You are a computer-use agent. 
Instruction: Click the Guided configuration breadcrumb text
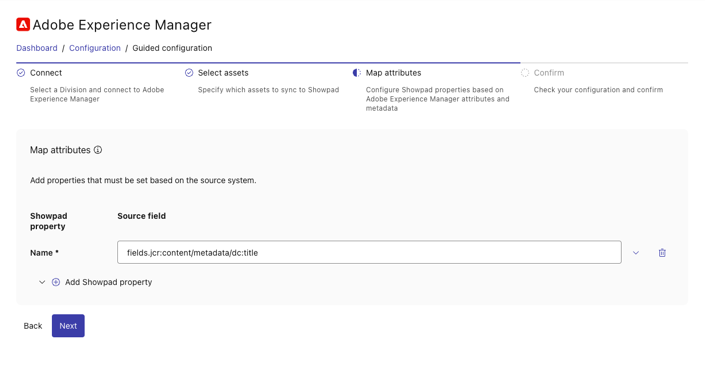(172, 48)
